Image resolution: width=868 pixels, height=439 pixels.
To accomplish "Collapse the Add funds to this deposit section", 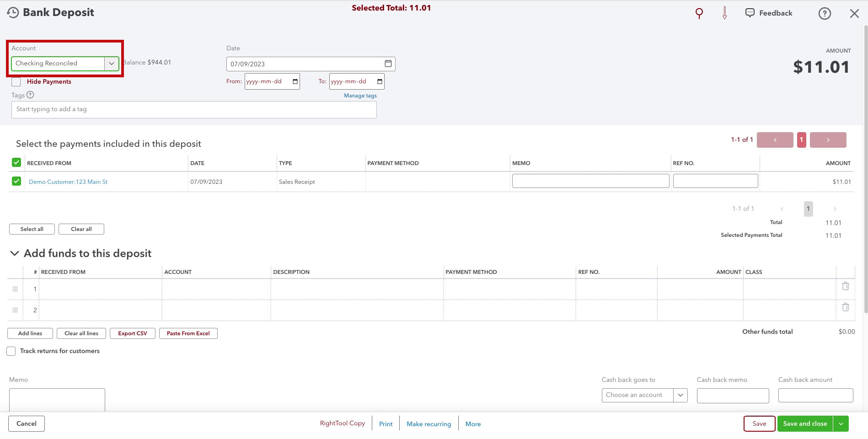I will (15, 253).
